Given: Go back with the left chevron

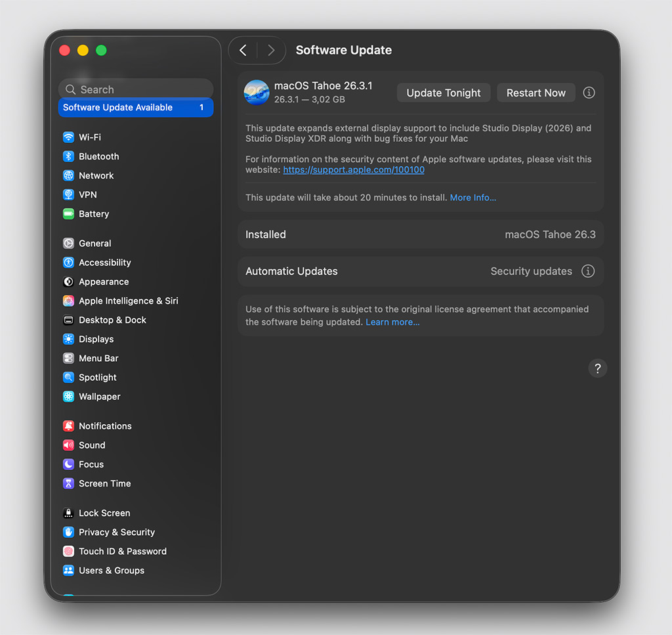Looking at the screenshot, I should (243, 50).
